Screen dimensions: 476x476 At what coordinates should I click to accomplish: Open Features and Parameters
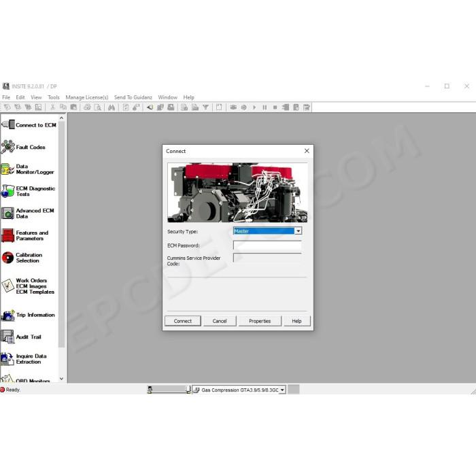pyautogui.click(x=25, y=235)
